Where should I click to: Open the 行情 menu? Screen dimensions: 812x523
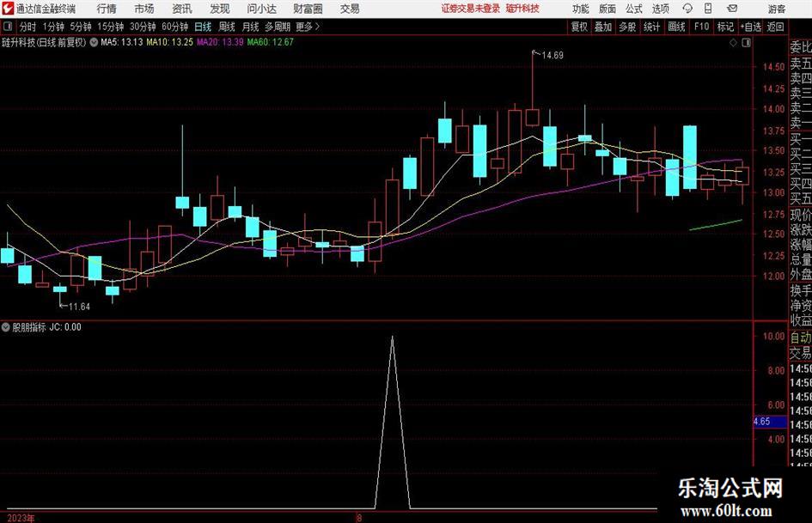tap(107, 9)
